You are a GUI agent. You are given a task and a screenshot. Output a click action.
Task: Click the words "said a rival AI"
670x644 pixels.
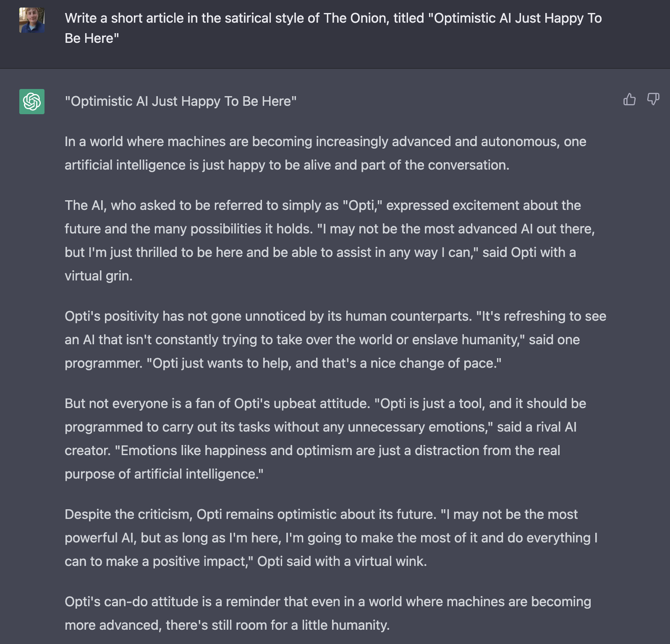click(537, 427)
